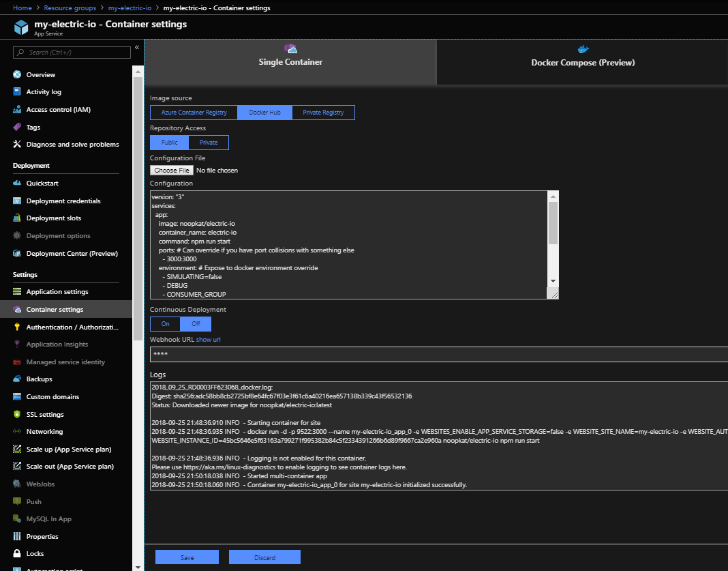Click the Deployment slots icon

point(17,218)
